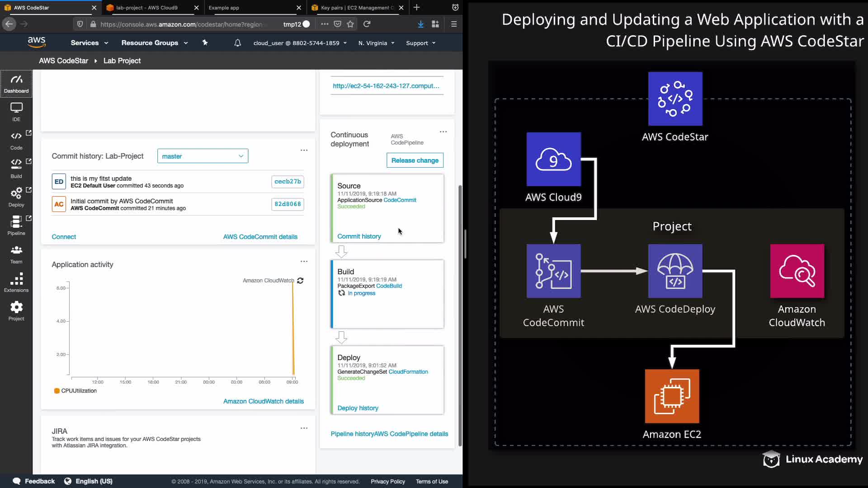Open the master branch dropdown
The height and width of the screenshot is (488, 868).
coord(203,156)
